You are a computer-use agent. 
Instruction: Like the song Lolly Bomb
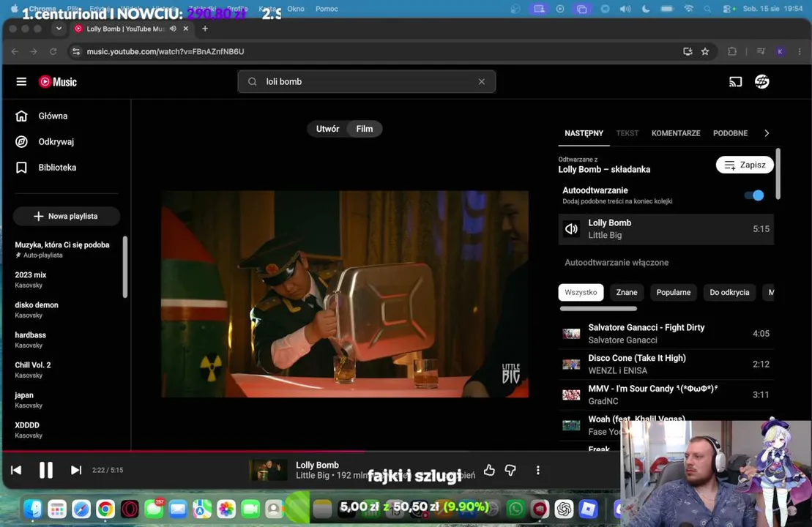coord(489,470)
